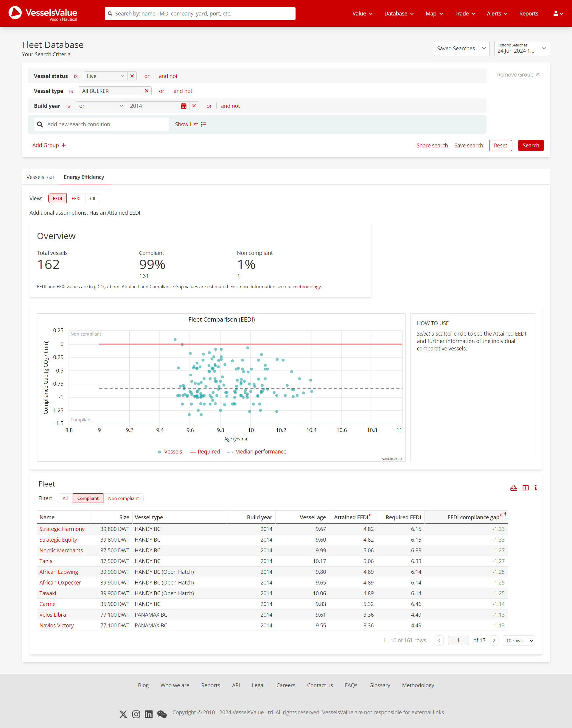Click the fleet table download icon
Screen dimensions: 572x728
[x=513, y=488]
